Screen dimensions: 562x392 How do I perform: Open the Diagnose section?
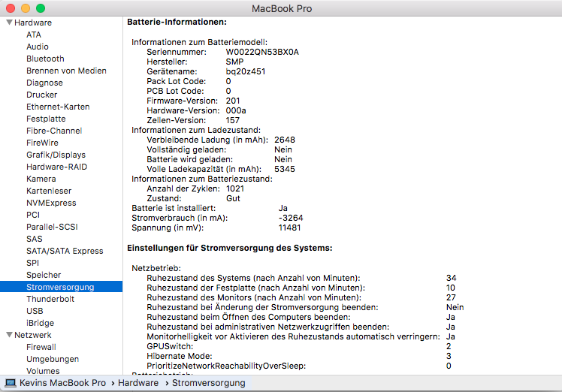point(44,83)
